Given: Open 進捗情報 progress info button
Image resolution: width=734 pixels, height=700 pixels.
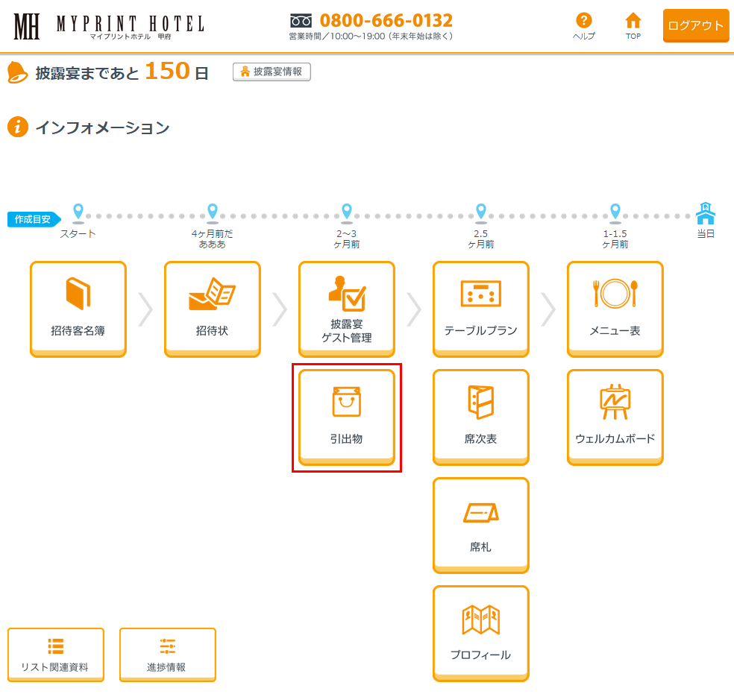Looking at the screenshot, I should point(168,654).
